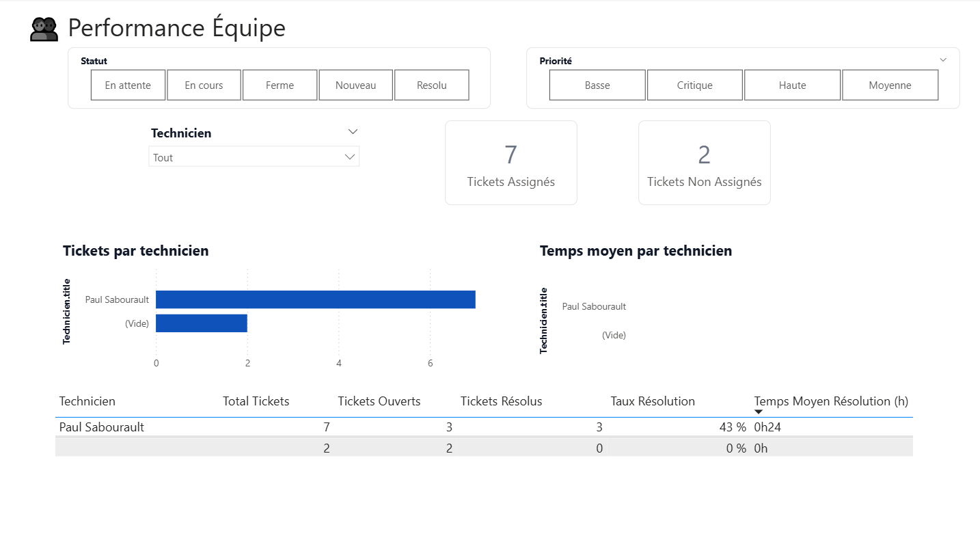Toggle the En cours status filter
Viewport: 980px width, 551px height.
tap(204, 85)
